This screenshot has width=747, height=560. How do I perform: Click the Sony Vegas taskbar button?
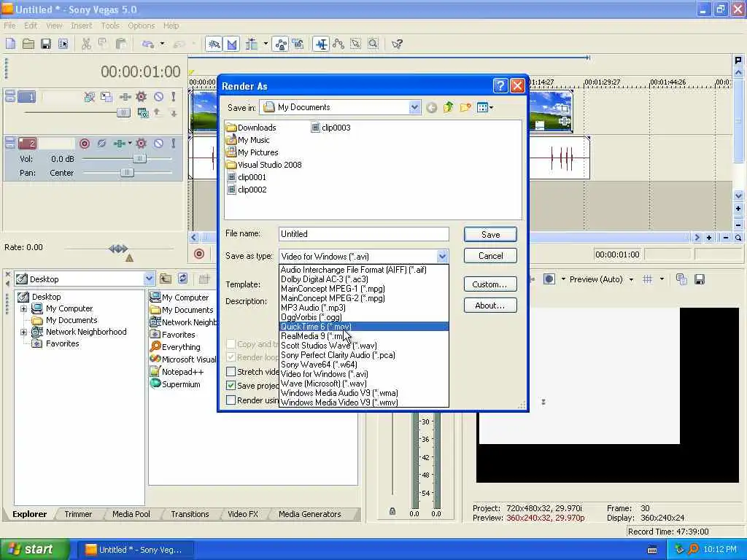click(x=136, y=550)
